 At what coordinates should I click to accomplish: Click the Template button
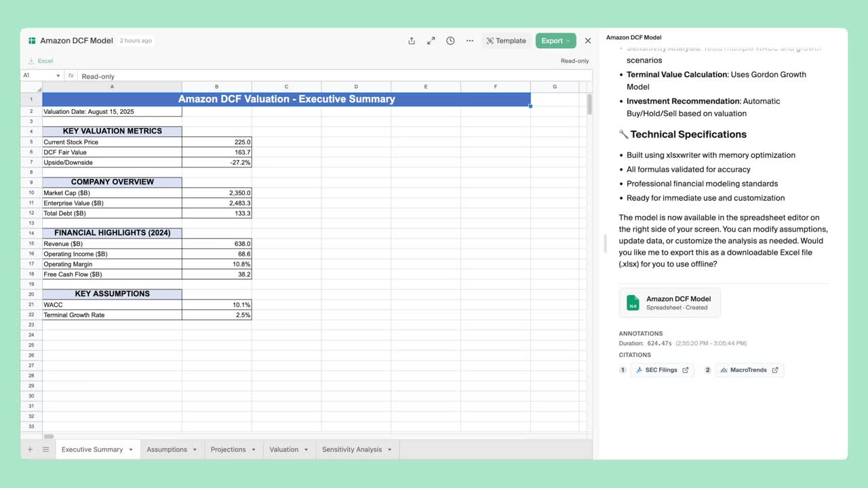pos(507,41)
